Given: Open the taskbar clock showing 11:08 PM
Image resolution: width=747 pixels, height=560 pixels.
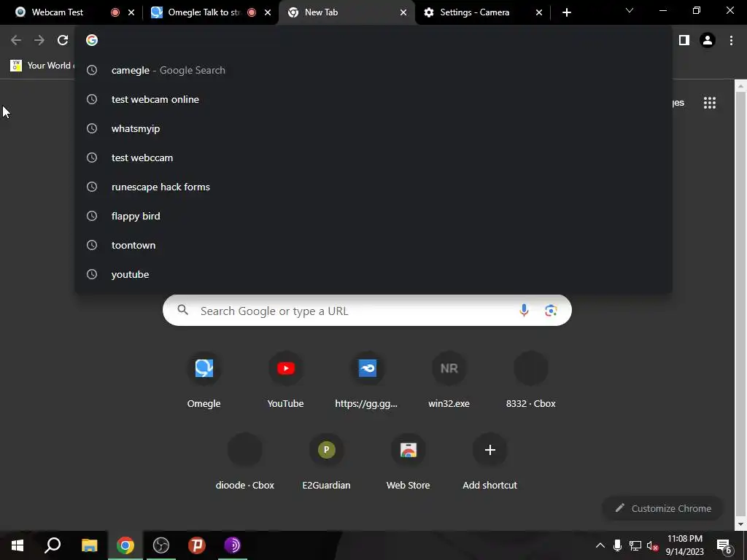Looking at the screenshot, I should 684,545.
